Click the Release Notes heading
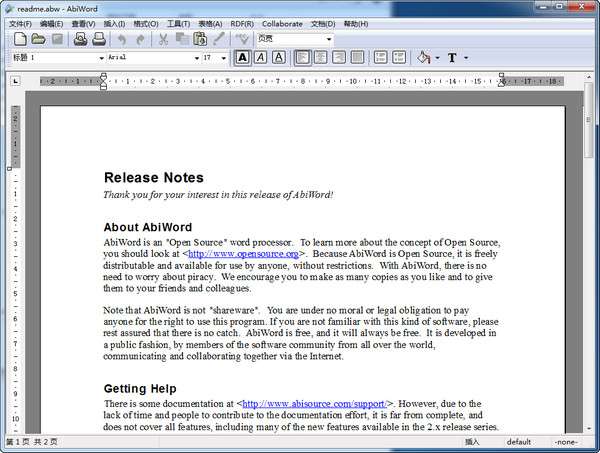The height and width of the screenshot is (453, 600). coord(153,178)
